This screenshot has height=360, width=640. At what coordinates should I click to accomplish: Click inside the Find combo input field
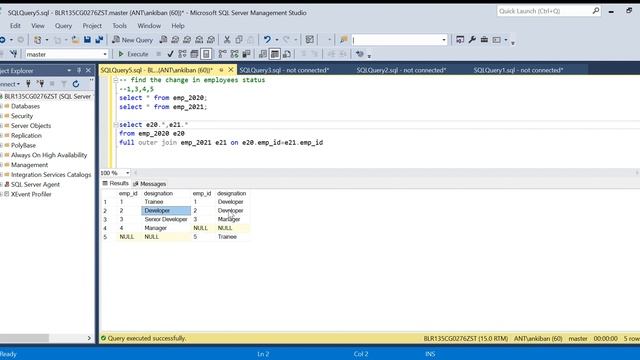coord(396,40)
